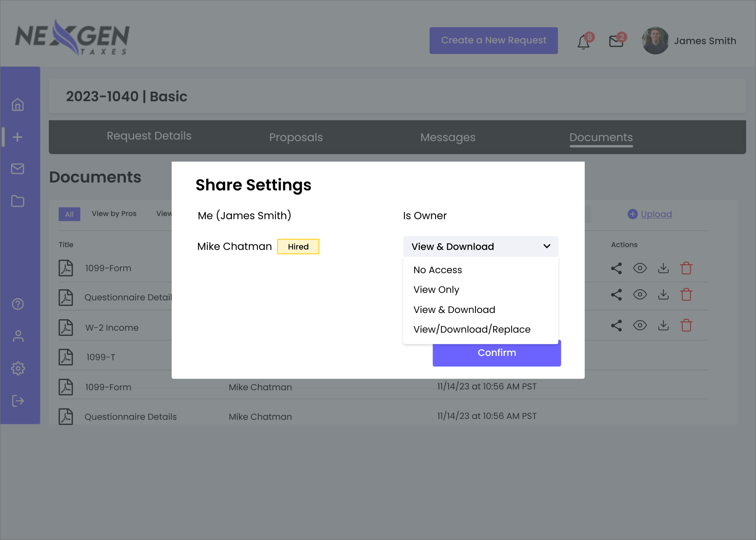Filter documents with View by Pros
The width and height of the screenshot is (756, 540).
pos(114,213)
